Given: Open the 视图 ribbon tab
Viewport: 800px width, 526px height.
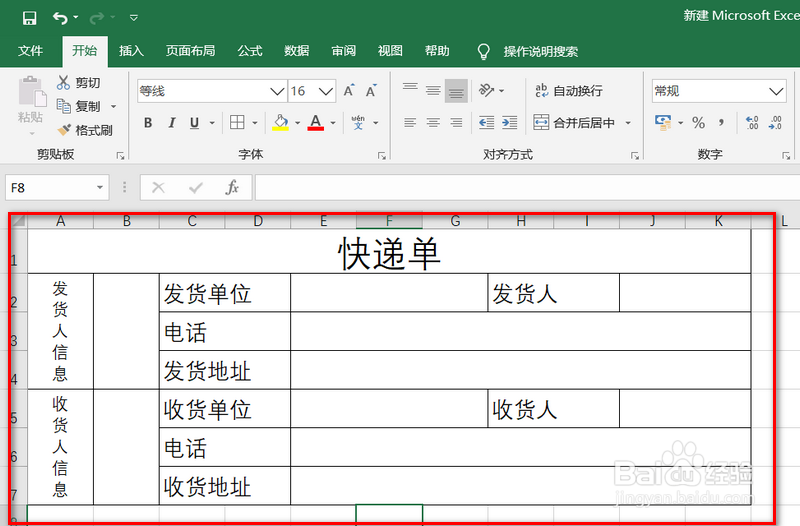Looking at the screenshot, I should [390, 51].
